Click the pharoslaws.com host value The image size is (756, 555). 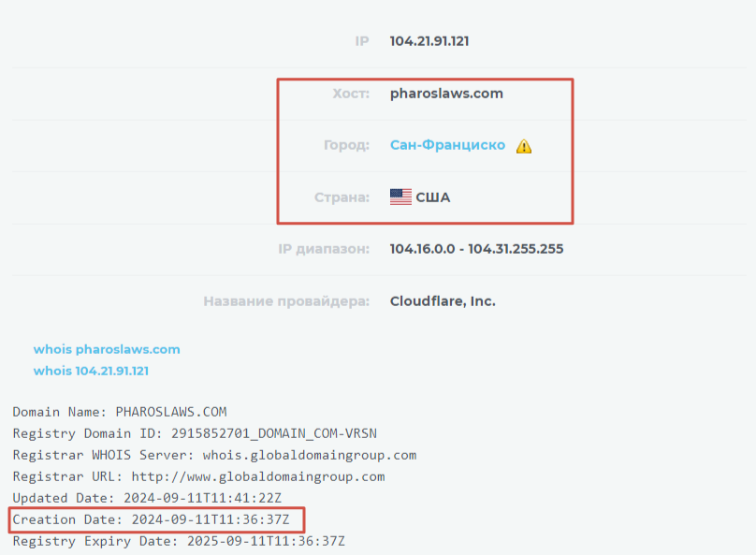(446, 94)
